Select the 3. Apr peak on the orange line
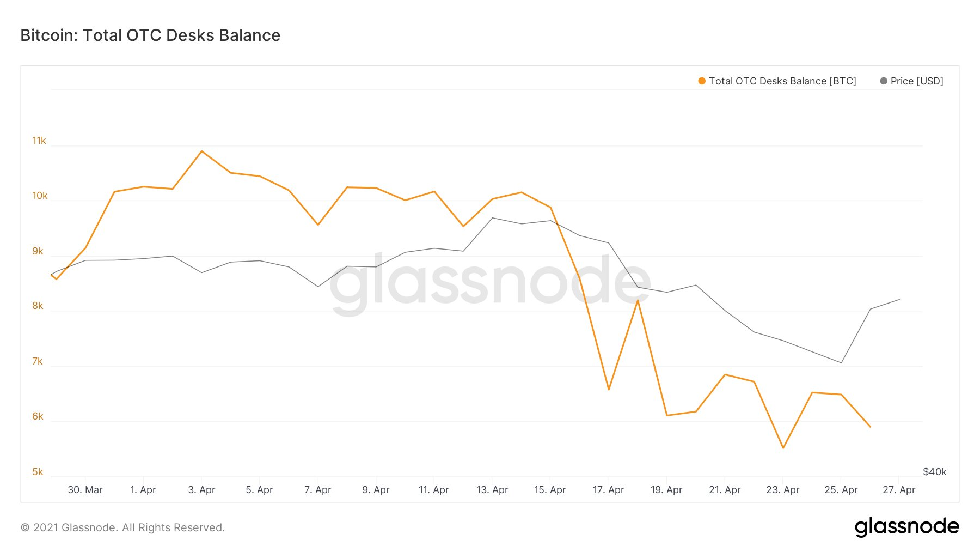This screenshot has height=552, width=980. coord(202,151)
